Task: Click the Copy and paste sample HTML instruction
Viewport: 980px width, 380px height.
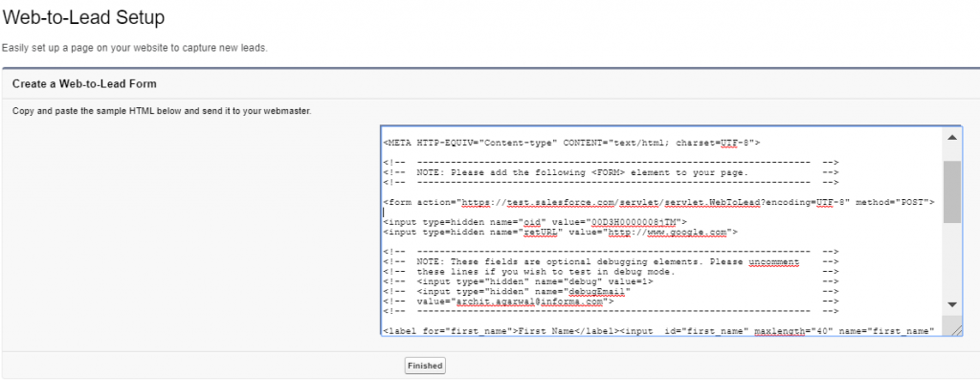Action: 162,111
